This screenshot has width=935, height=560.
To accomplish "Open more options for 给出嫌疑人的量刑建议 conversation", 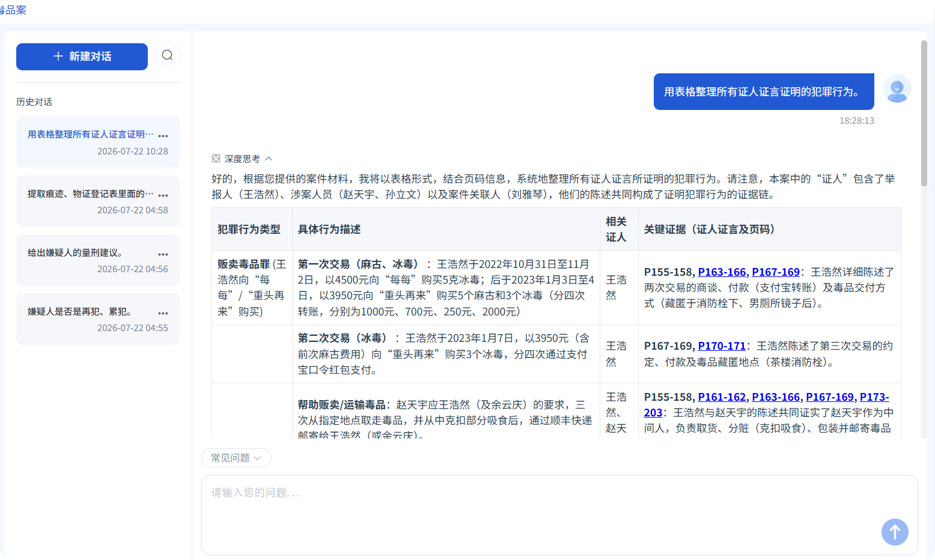I will point(163,254).
